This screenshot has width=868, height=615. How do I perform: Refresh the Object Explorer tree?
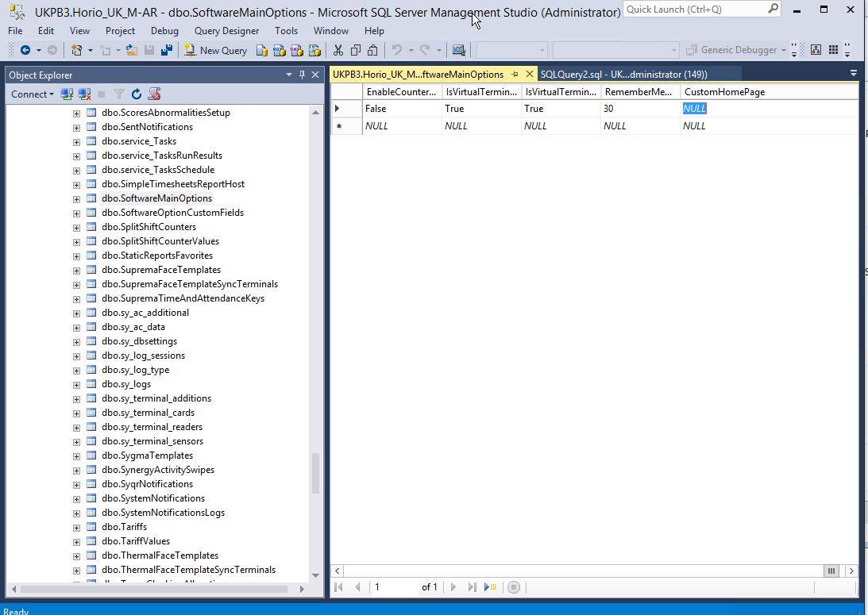point(136,94)
